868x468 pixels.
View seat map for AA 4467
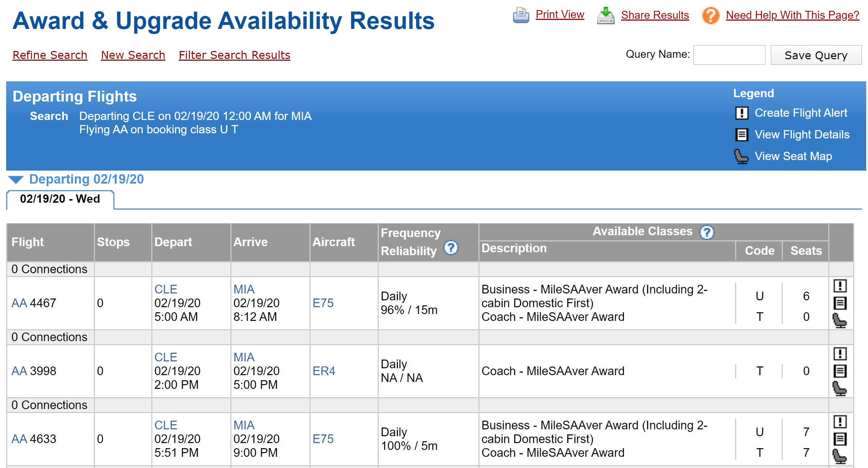(839, 320)
